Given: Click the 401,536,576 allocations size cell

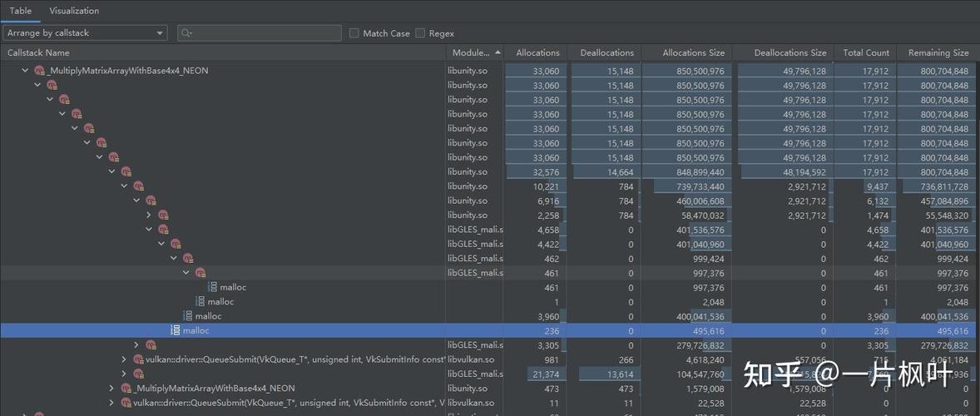Looking at the screenshot, I should click(x=688, y=230).
